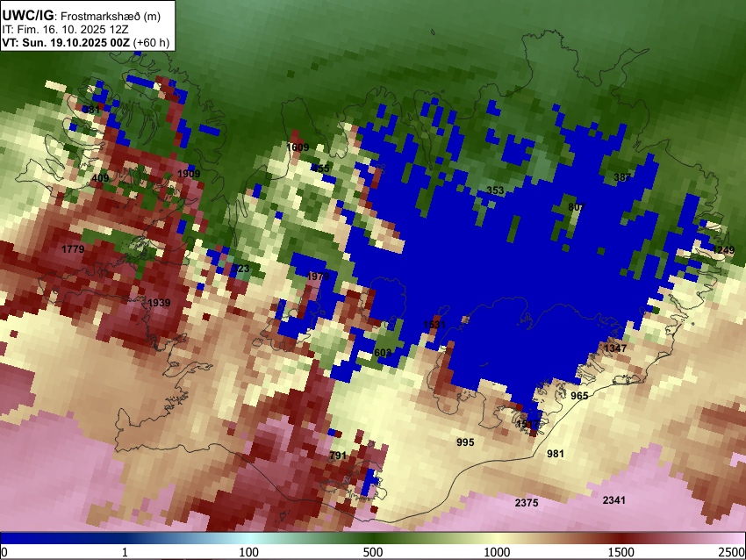Click the map value 791
This screenshot has height=560, width=746.
pyautogui.click(x=338, y=456)
